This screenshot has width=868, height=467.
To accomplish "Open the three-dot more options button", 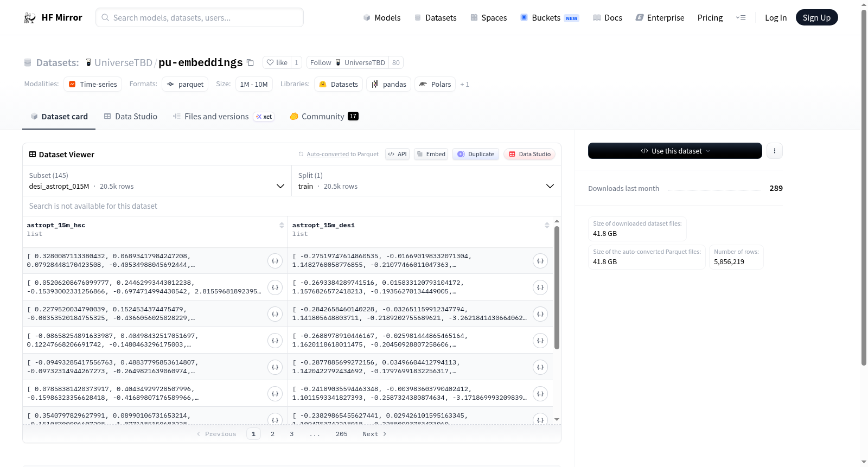I will [x=775, y=151].
